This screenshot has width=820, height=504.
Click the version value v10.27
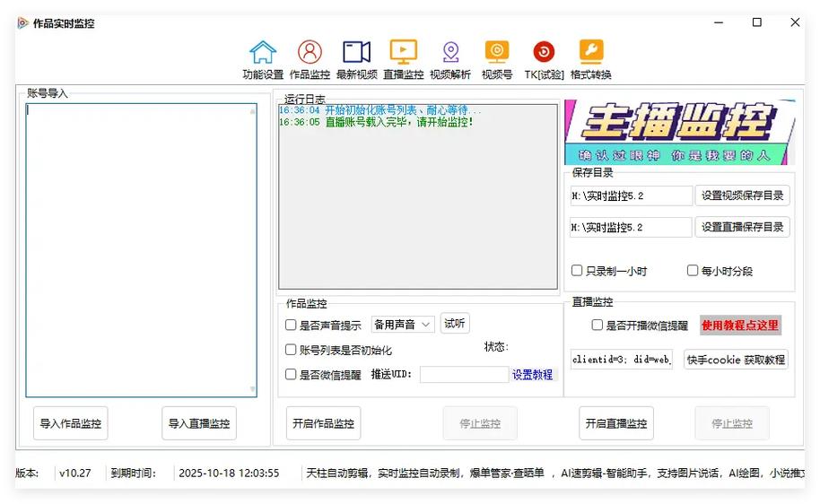pos(74,474)
